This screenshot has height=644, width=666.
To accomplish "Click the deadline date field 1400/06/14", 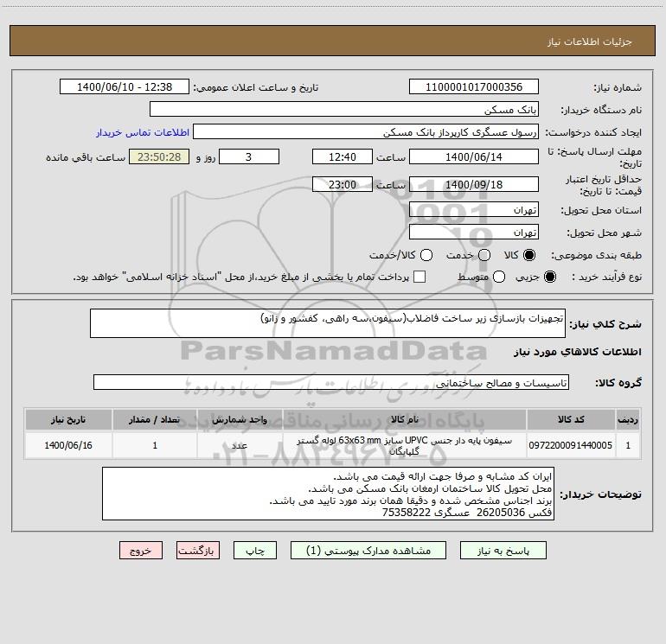I will click(474, 156).
